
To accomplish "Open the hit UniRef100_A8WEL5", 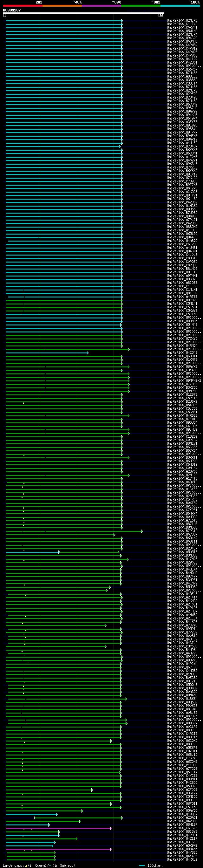I will (x=182, y=77).
